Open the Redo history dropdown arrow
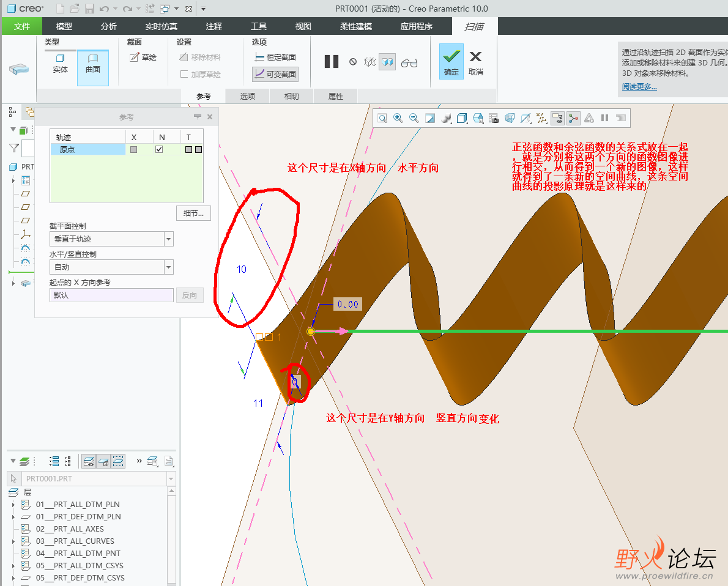This screenshot has height=586, width=728. coord(138,9)
